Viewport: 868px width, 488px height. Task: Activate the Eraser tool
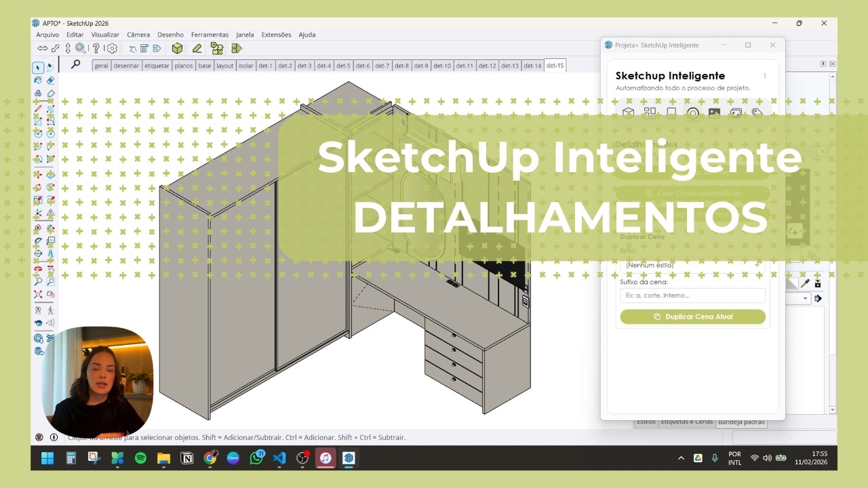pyautogui.click(x=51, y=80)
